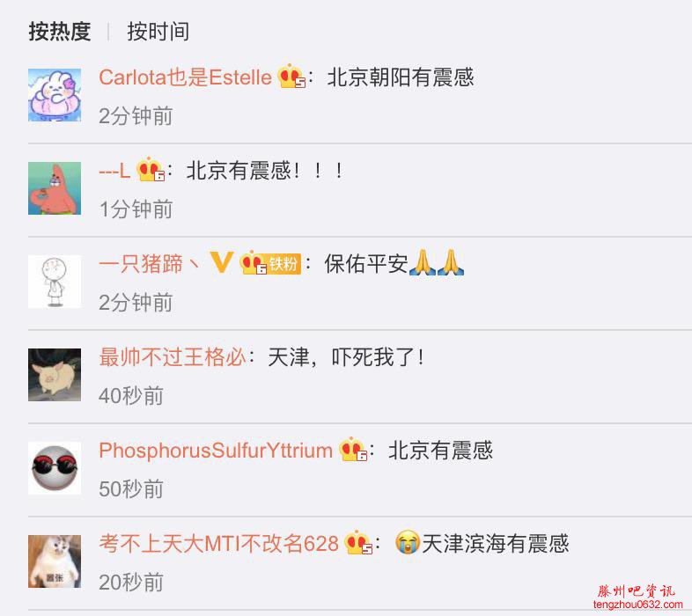
Task: Click username PhosphorusSulfurYttrium
Action: (216, 451)
